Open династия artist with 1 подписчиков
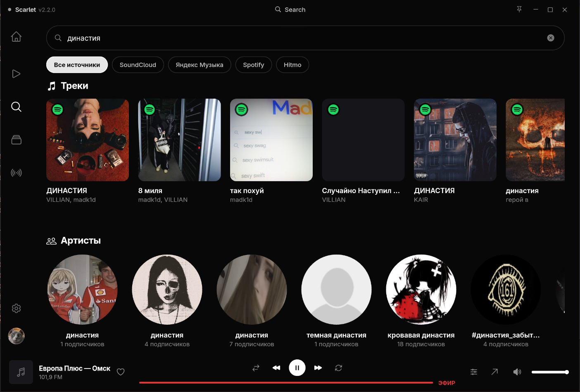 82,289
